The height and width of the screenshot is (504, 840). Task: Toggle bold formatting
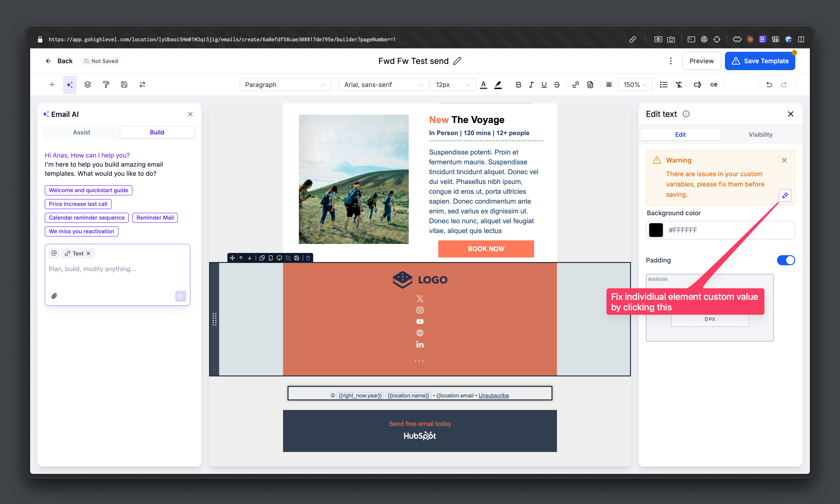[518, 84]
